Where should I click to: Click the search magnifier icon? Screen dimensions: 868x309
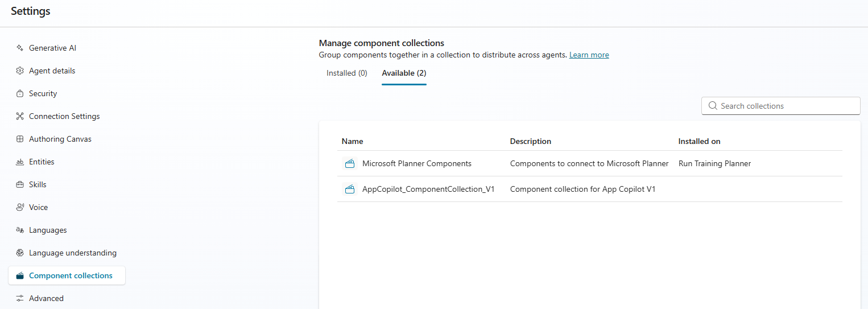(x=713, y=106)
